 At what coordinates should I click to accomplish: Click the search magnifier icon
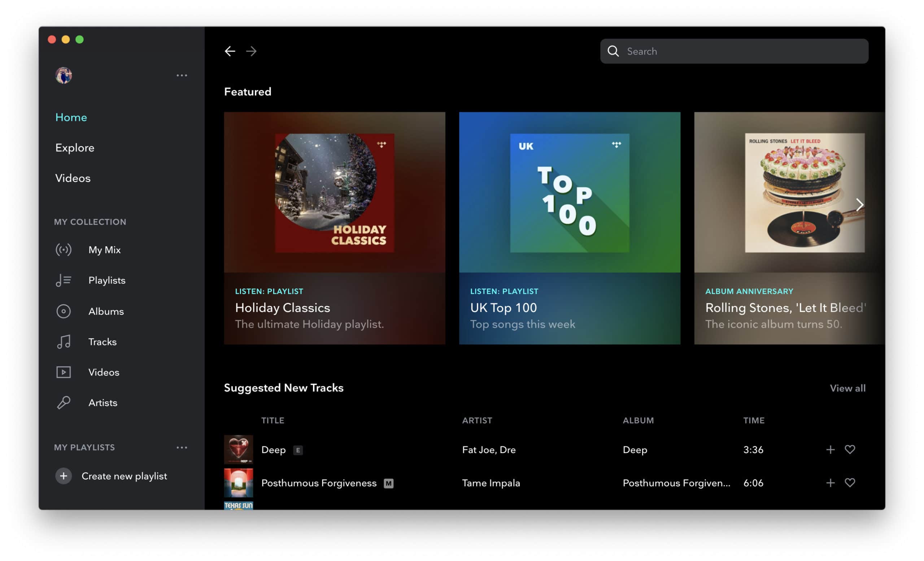click(x=614, y=51)
